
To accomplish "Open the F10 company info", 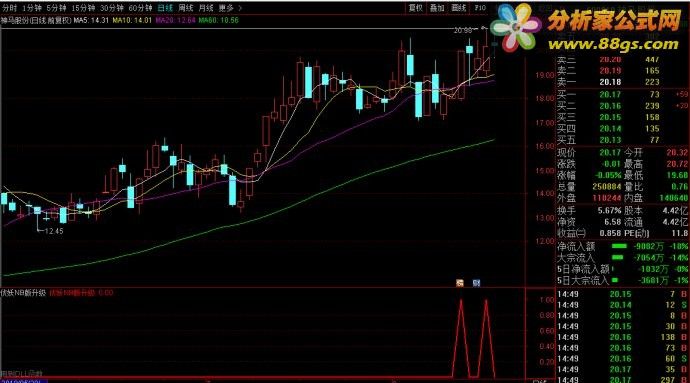I will [x=480, y=8].
